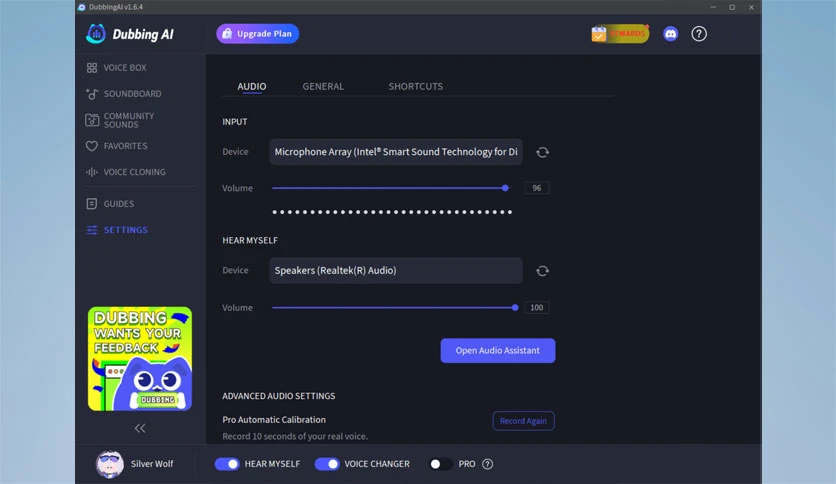Click the Silver Wolf voice name
Viewport: 836px width, 484px height.
tap(152, 464)
